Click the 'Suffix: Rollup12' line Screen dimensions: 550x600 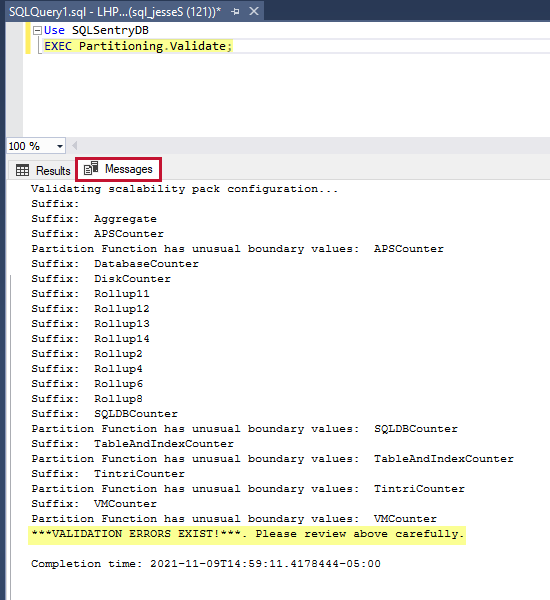coord(90,308)
